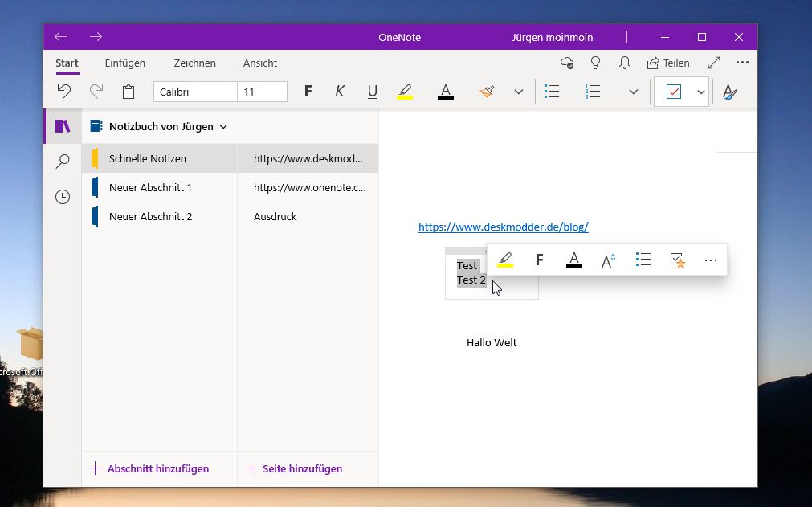Switch to the Ansicht tab

(260, 63)
